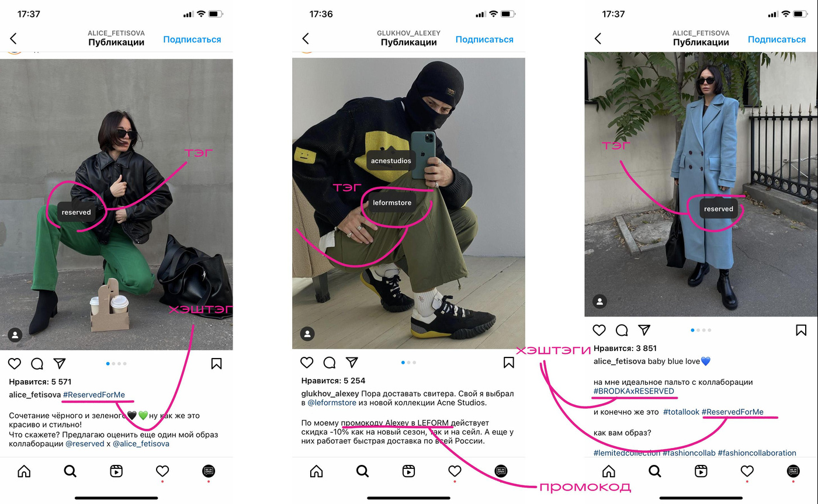The height and width of the screenshot is (504, 818).
Task: Bookmark the glukhov_alexey sweater post
Action: pyautogui.click(x=509, y=363)
